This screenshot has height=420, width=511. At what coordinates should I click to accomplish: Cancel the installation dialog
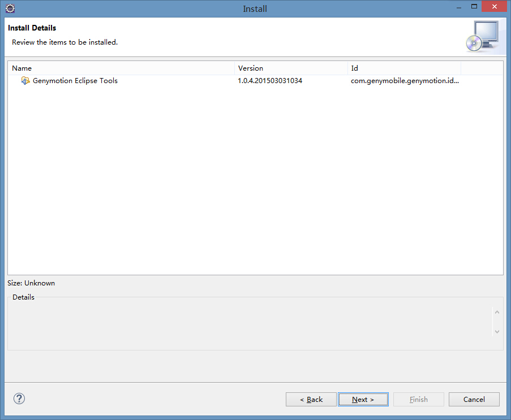(474, 399)
